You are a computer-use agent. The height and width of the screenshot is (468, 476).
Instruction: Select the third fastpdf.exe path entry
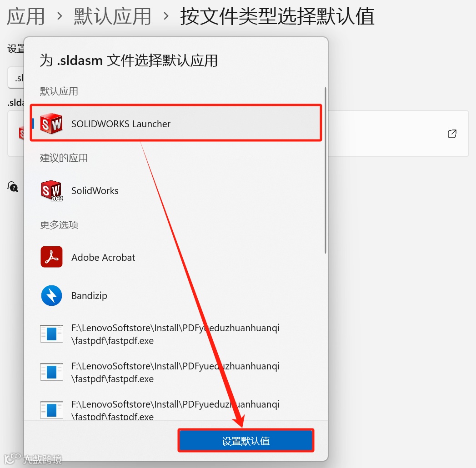[175, 410]
